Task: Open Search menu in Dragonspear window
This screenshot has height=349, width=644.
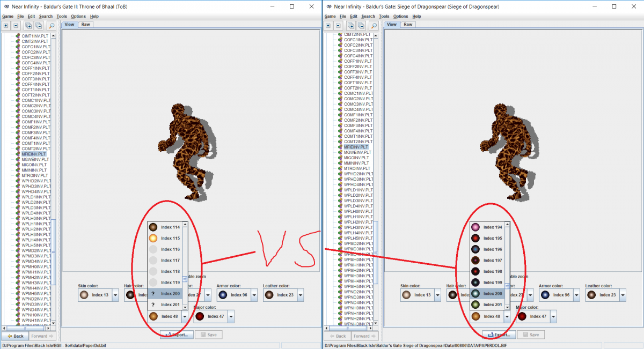Action: [368, 16]
